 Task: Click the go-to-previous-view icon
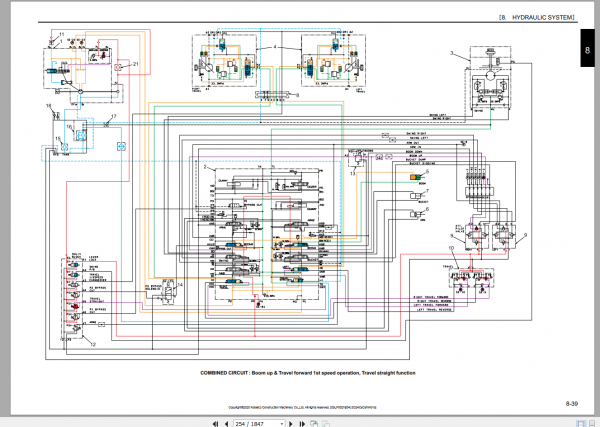[314, 424]
